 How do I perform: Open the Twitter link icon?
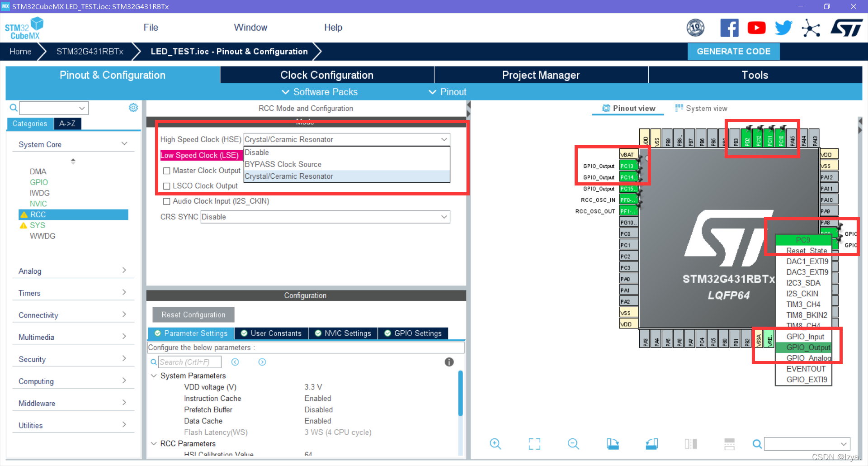pyautogui.click(x=783, y=28)
